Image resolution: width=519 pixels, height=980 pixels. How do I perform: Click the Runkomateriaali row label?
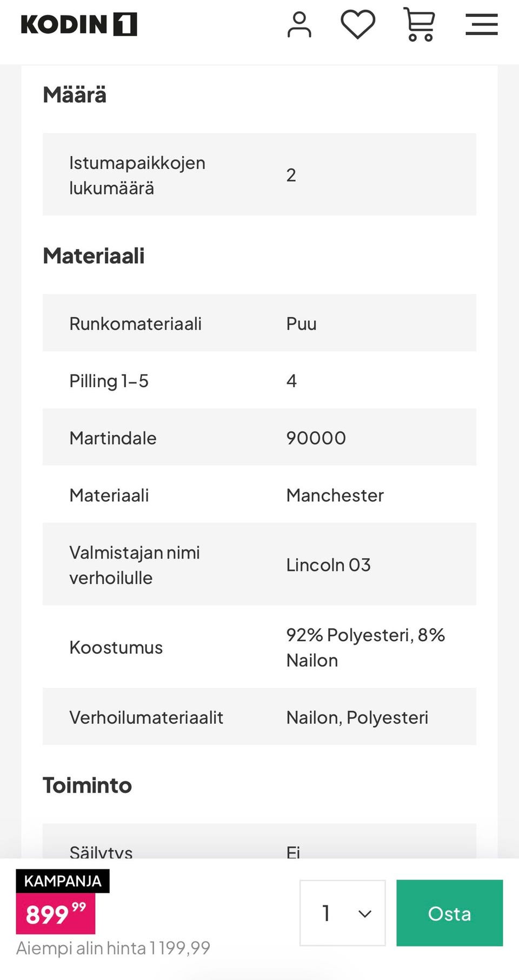pos(135,324)
